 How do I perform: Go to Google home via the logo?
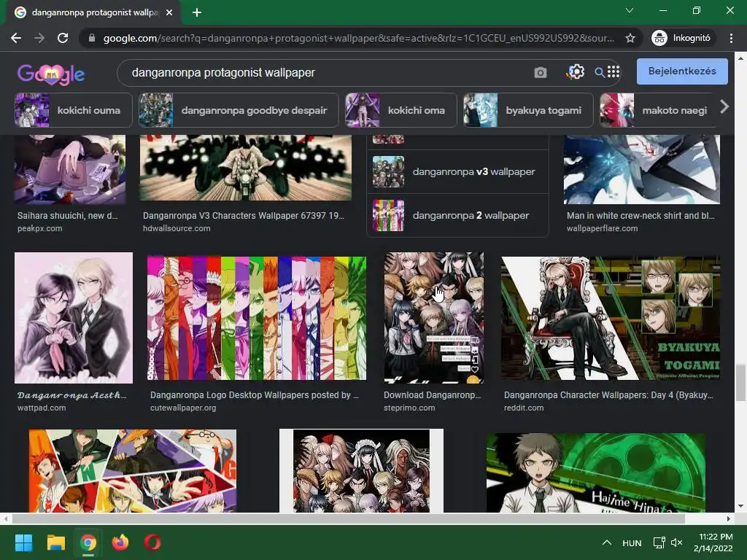click(51, 74)
